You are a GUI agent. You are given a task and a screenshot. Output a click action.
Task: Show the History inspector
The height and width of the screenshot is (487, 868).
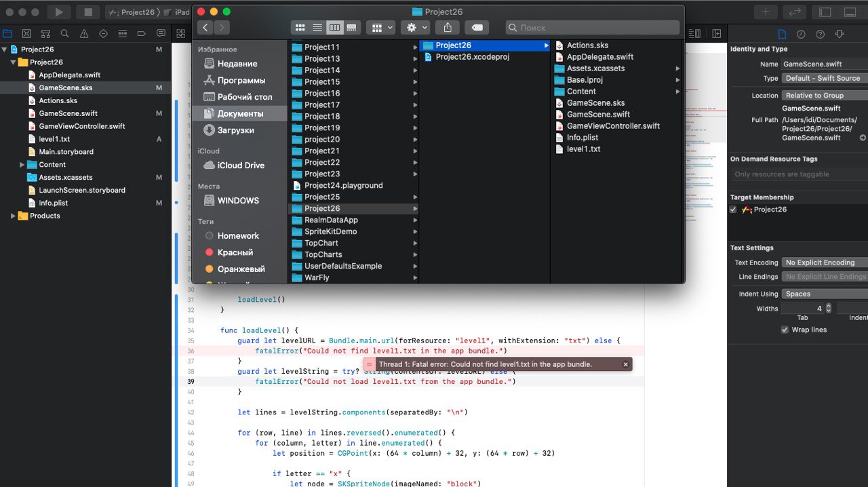[801, 34]
